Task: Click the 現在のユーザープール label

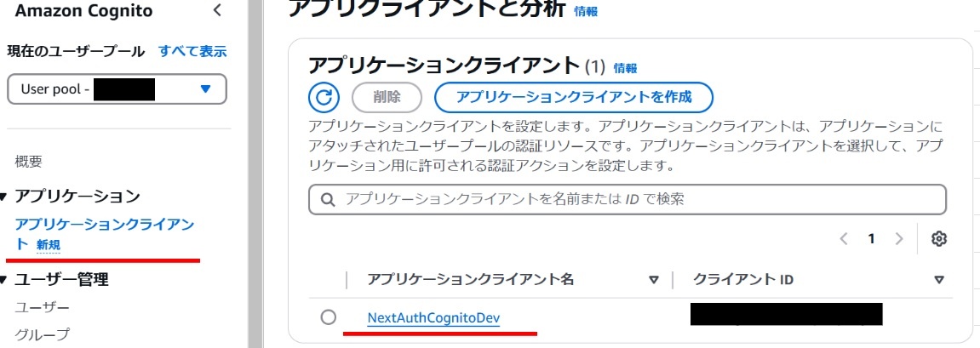Action: [x=76, y=51]
